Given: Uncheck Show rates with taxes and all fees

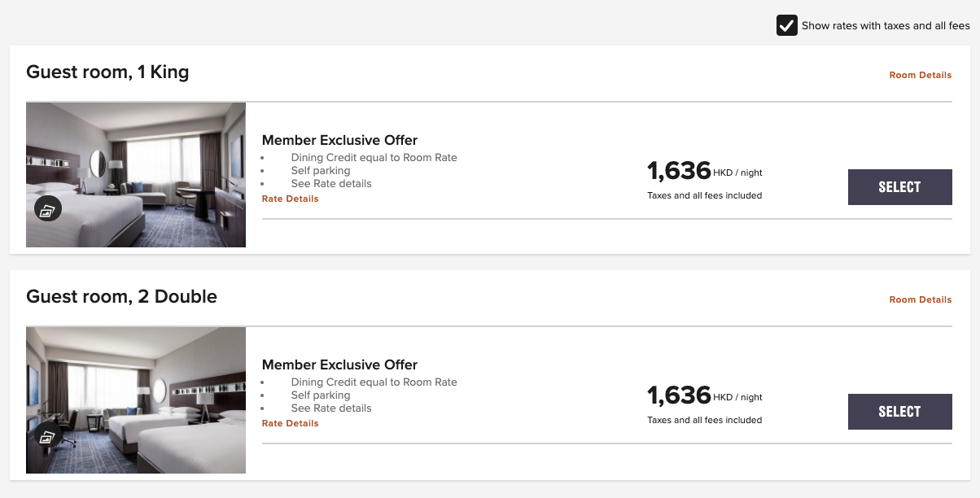Looking at the screenshot, I should [x=786, y=25].
